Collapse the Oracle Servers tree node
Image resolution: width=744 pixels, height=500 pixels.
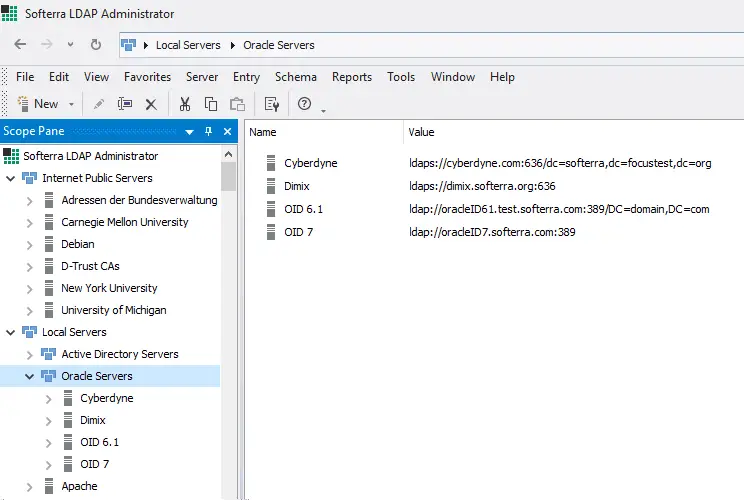(29, 376)
